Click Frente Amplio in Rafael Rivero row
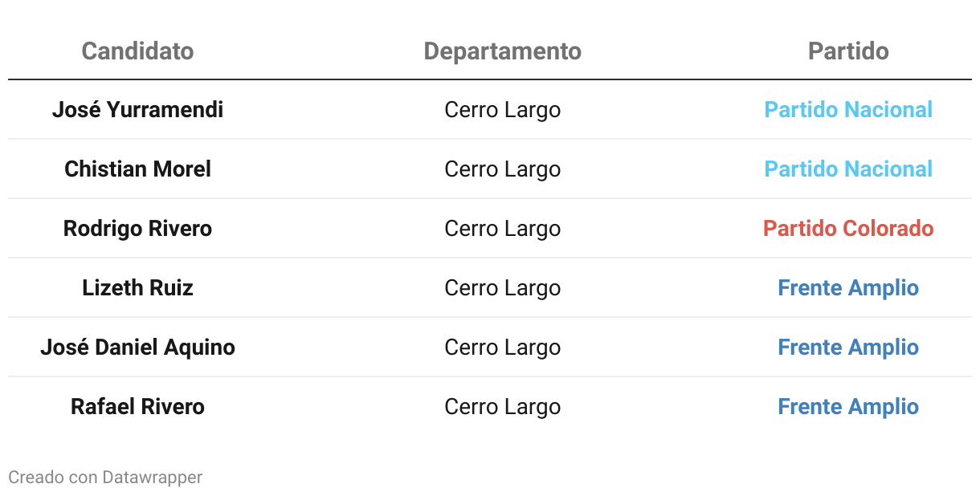980x496 pixels. (848, 406)
